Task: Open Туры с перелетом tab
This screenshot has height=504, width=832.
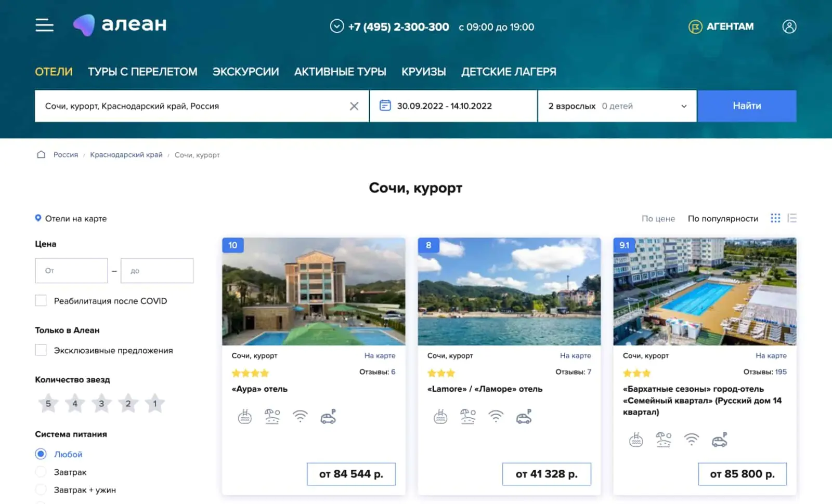Action: (x=142, y=72)
